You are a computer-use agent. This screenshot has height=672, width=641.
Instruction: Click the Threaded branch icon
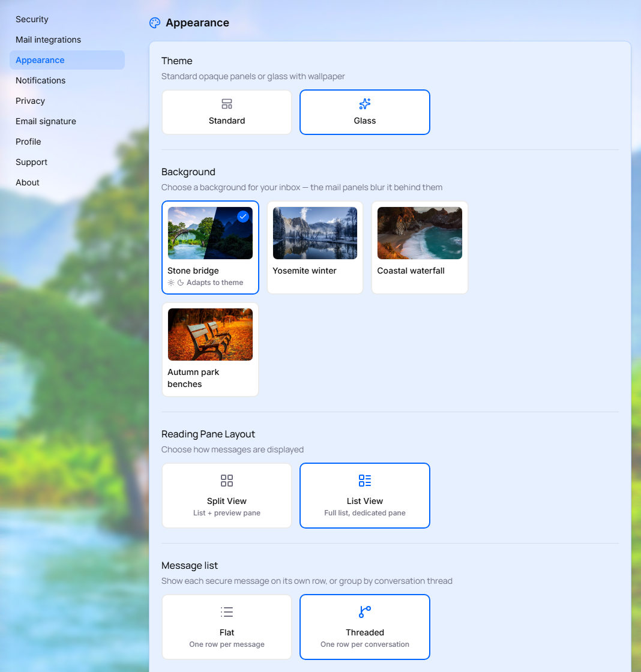(x=365, y=612)
